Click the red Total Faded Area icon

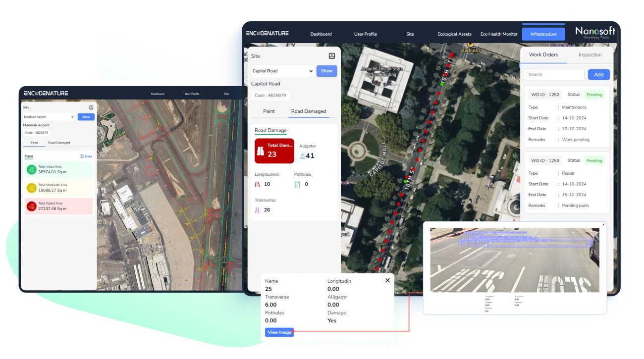pyautogui.click(x=32, y=206)
